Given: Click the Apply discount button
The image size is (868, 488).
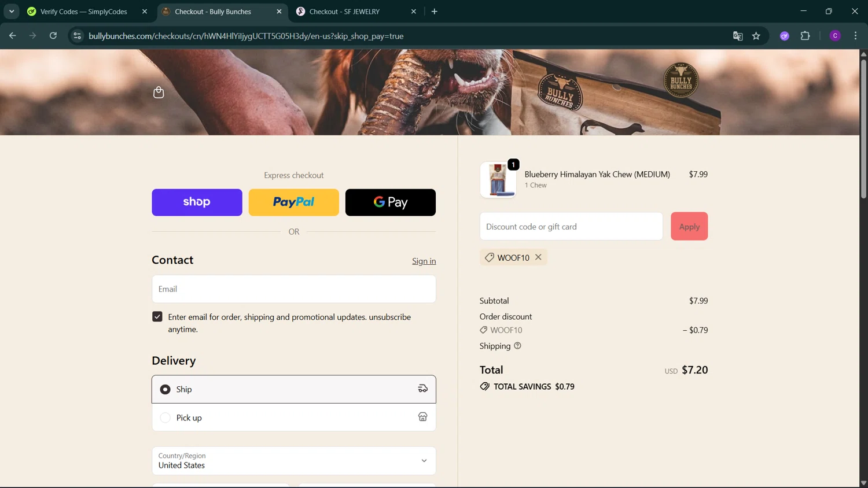Looking at the screenshot, I should pos(689,227).
